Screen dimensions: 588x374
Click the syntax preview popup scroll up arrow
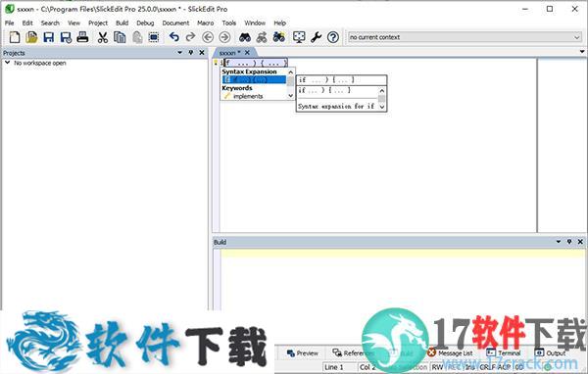tap(382, 91)
